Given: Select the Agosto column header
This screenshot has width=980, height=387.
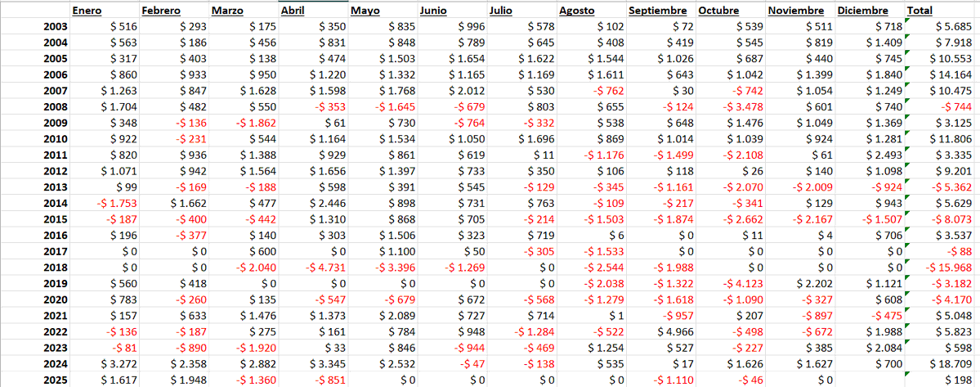Looking at the screenshot, I should click(x=592, y=11).
